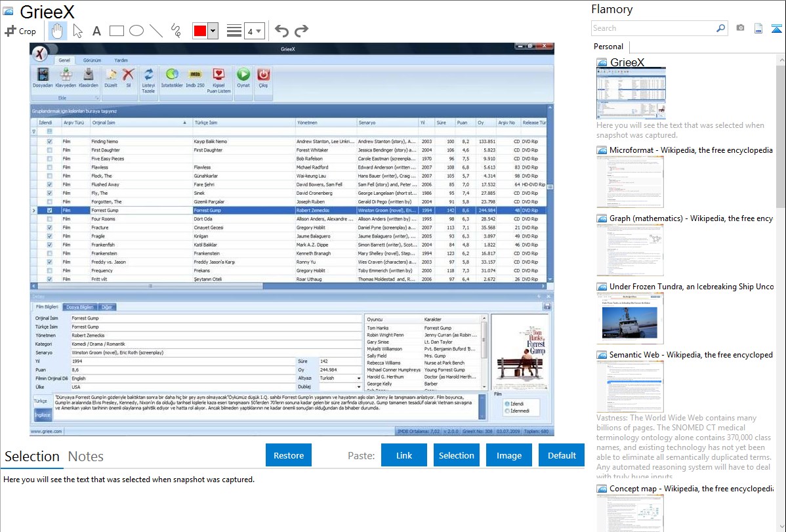Undo the last annotation
The height and width of the screenshot is (532, 786).
[281, 31]
